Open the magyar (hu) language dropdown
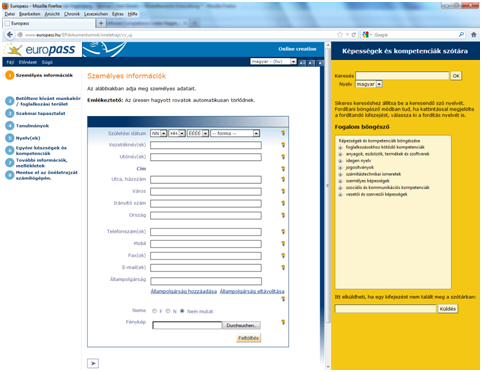Viewport: 482px width, 372px height. click(x=273, y=62)
